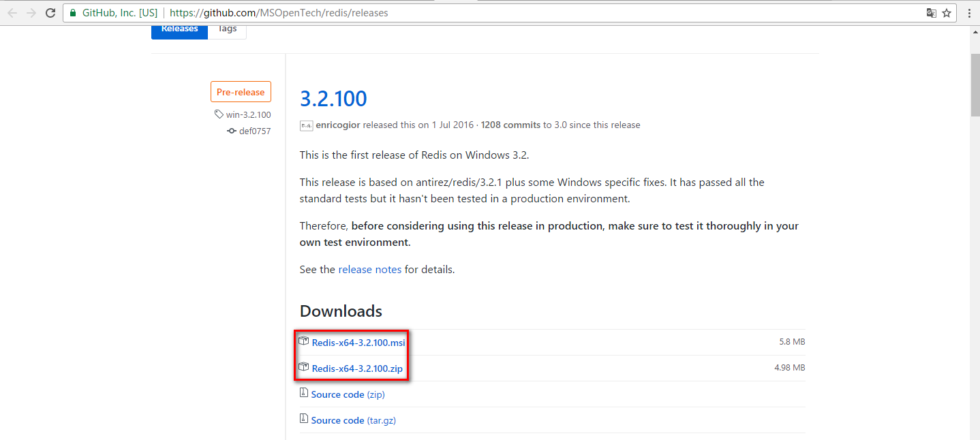Go forward in browser history
Image resolution: width=980 pixels, height=440 pixels.
(x=31, y=13)
